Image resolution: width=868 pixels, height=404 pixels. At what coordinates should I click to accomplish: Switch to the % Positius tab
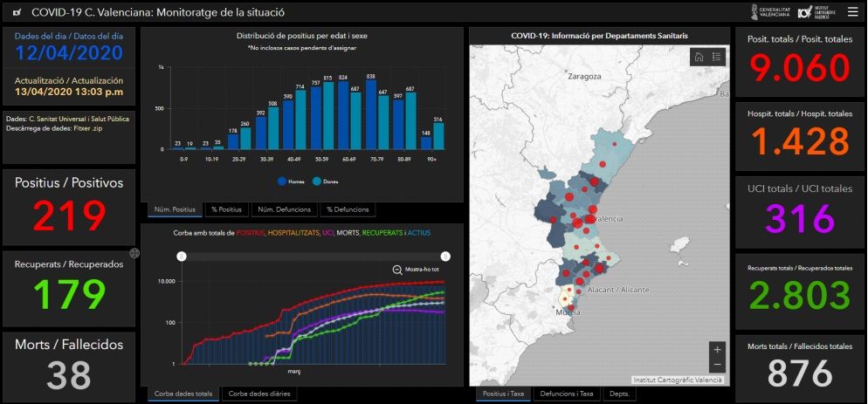pos(225,209)
